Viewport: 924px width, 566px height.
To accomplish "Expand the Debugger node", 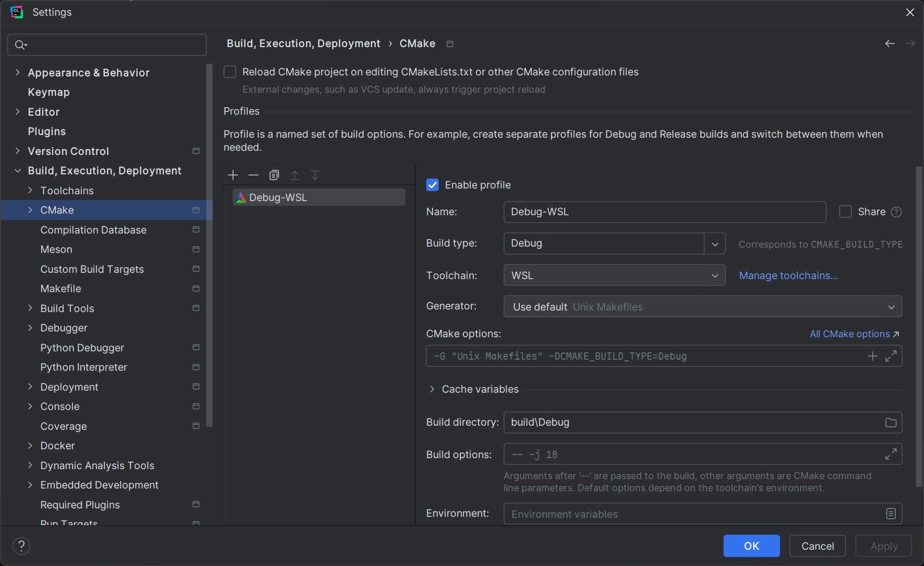I will [30, 328].
